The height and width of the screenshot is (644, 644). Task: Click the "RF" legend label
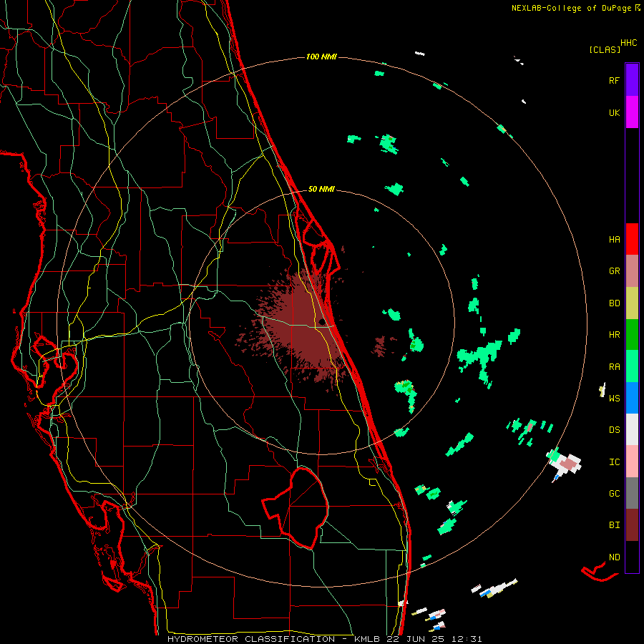point(614,80)
